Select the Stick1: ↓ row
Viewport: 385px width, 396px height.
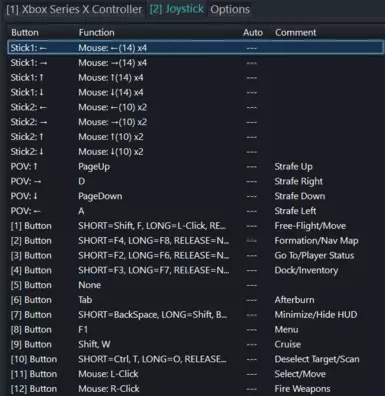tap(195, 92)
